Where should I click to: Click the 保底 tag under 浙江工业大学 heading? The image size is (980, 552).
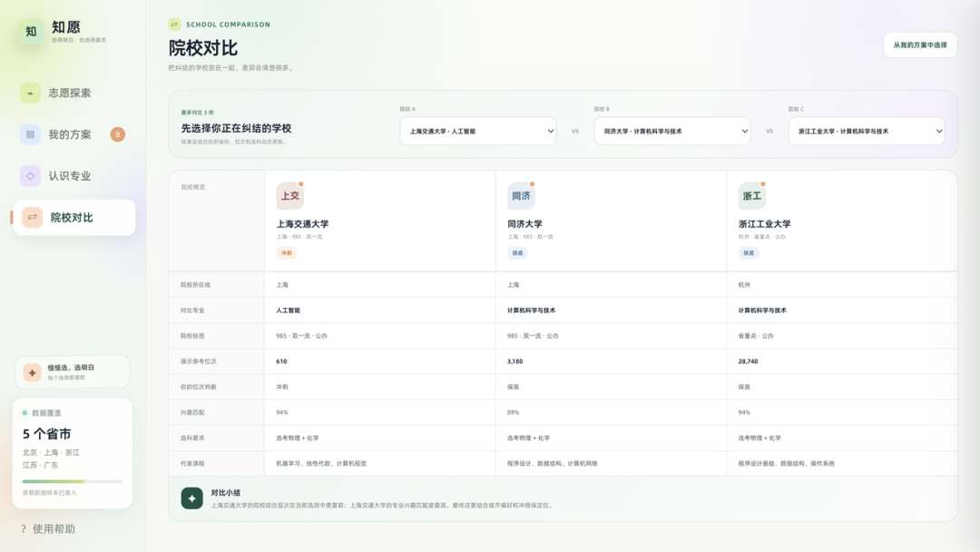(x=748, y=253)
